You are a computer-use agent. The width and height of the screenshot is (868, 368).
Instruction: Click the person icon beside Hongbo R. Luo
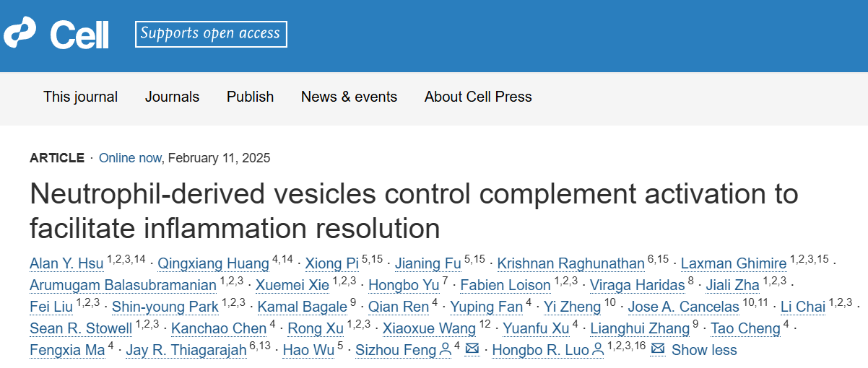pos(598,350)
